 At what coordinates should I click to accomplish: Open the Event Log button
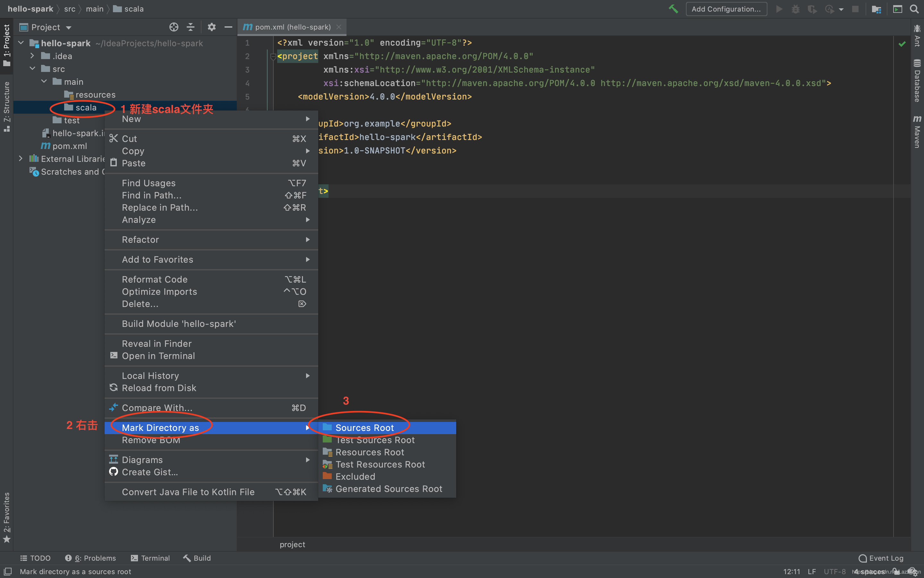tap(881, 558)
